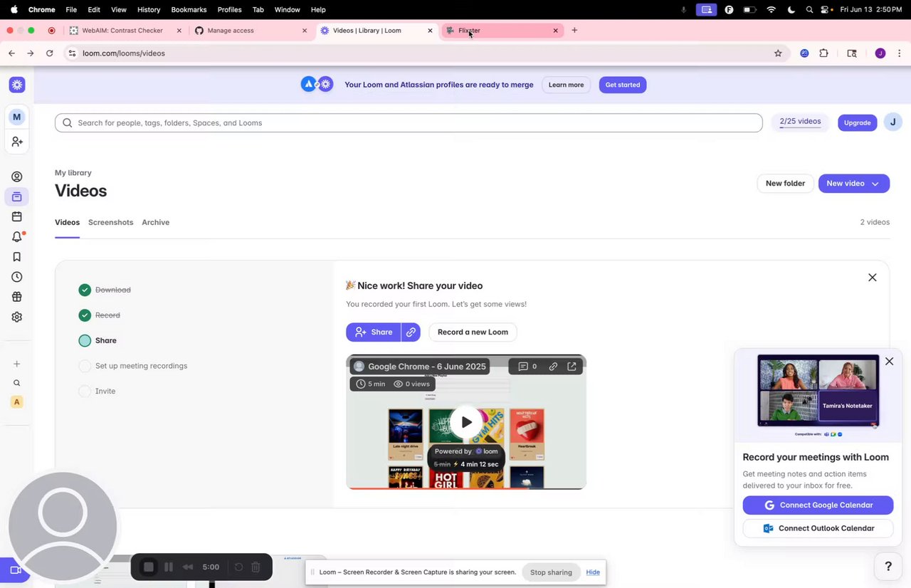Open Tamira's Notetaker promo image
Viewport: 911px width, 588px height.
click(x=818, y=390)
